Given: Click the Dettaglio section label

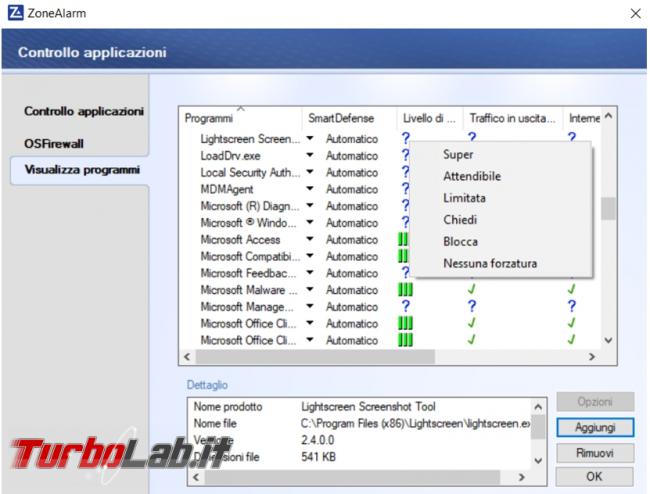Looking at the screenshot, I should (207, 385).
